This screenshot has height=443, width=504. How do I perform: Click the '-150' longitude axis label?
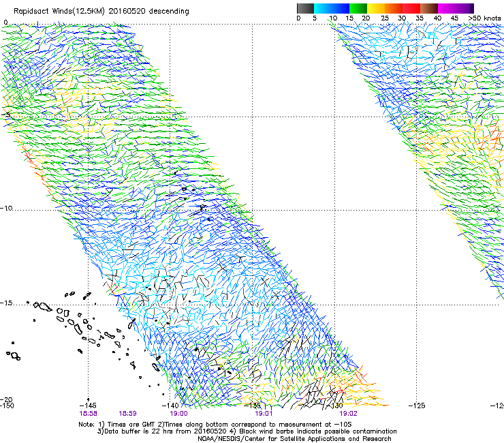coord(7,406)
